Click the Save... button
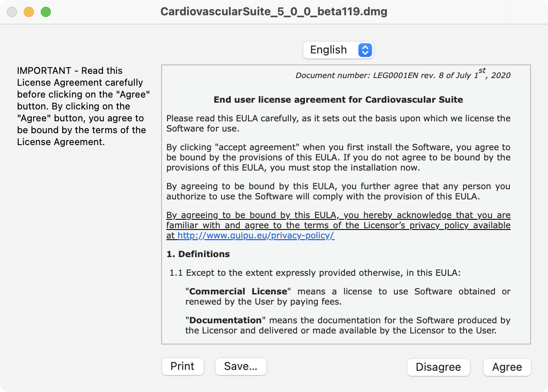The width and height of the screenshot is (548, 392). pyautogui.click(x=240, y=366)
